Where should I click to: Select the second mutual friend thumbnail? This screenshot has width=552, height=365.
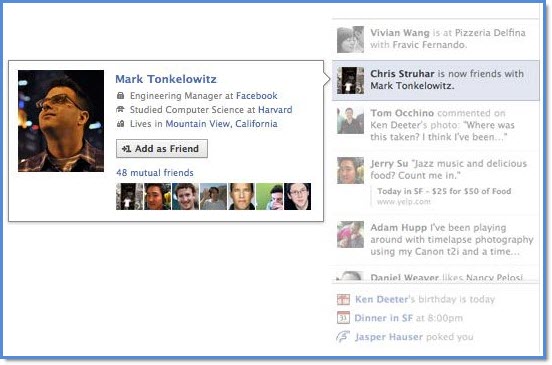157,196
